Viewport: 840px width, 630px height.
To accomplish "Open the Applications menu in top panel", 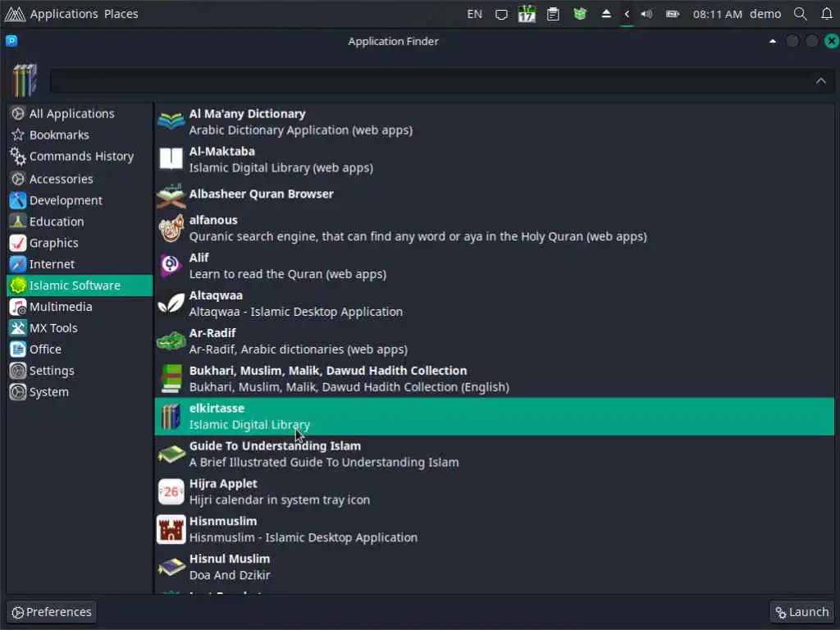I will [64, 14].
